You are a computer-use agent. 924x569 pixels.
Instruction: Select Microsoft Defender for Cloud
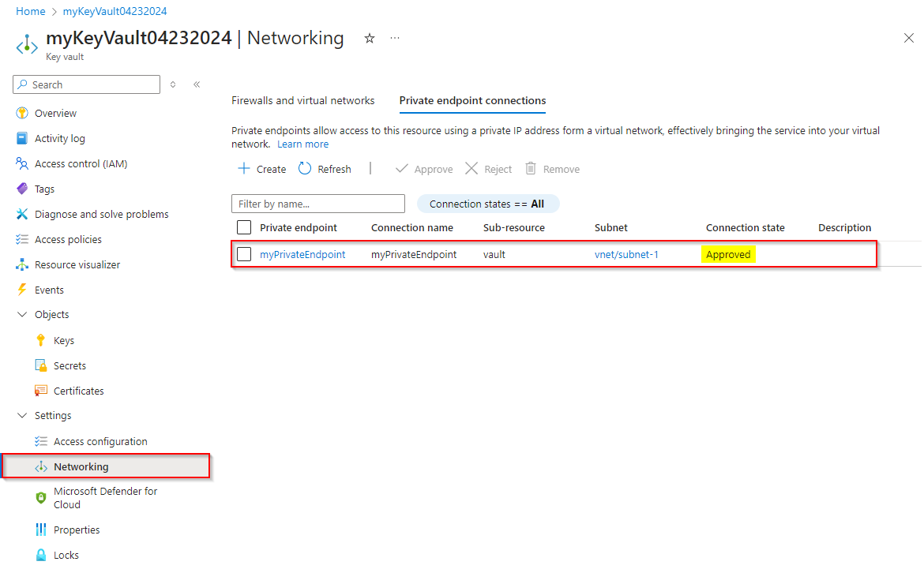pos(105,497)
